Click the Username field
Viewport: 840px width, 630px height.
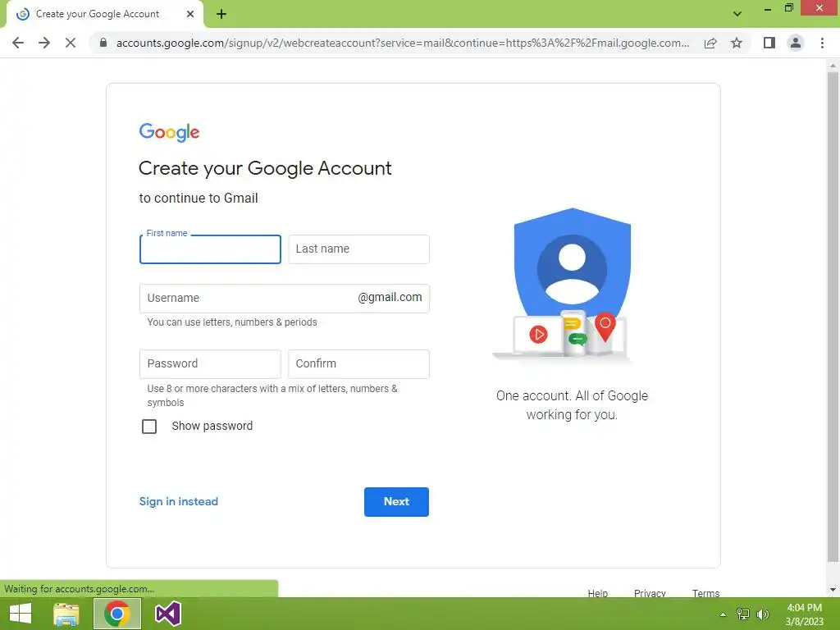click(x=285, y=299)
